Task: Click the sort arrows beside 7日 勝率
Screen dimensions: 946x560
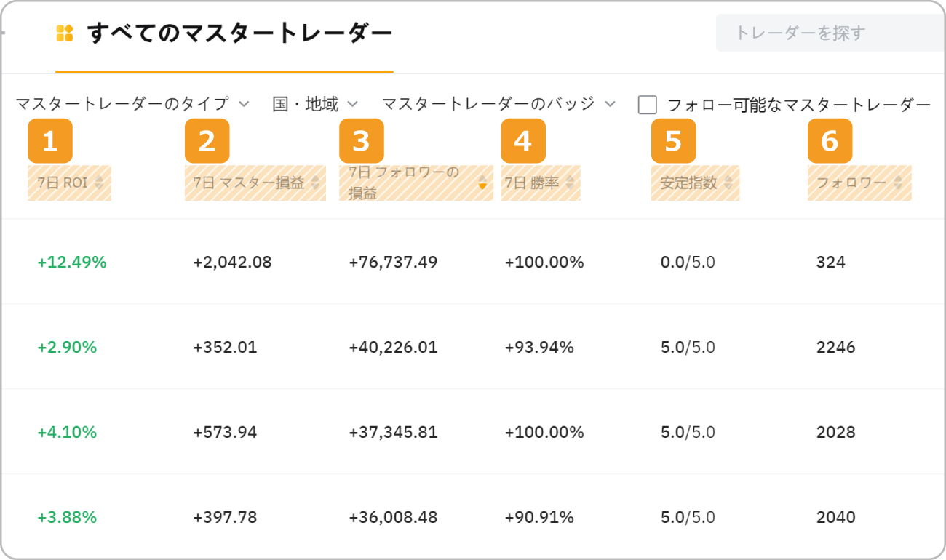Action: 570,183
